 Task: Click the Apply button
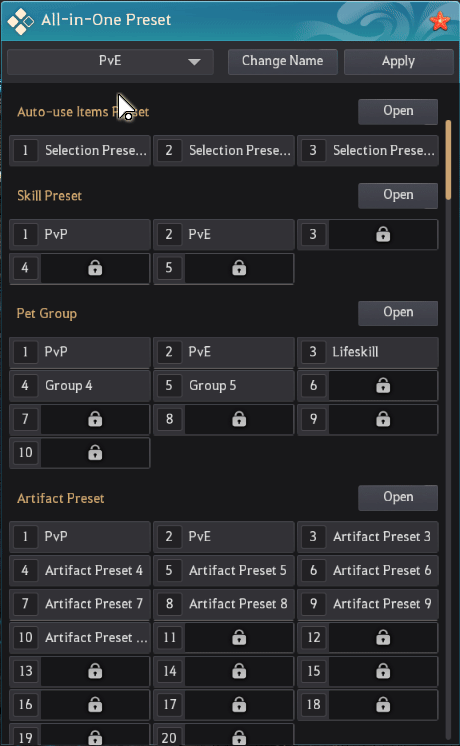pyautogui.click(x=399, y=62)
